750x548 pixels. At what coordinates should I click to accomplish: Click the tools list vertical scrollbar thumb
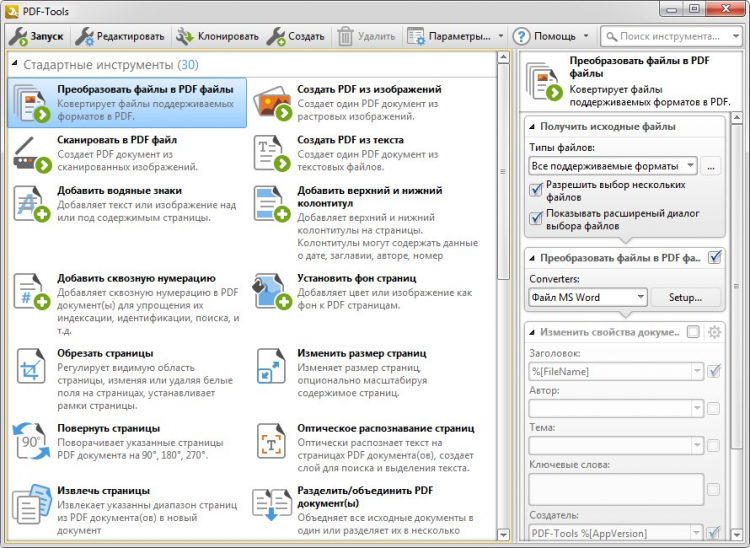click(503, 171)
